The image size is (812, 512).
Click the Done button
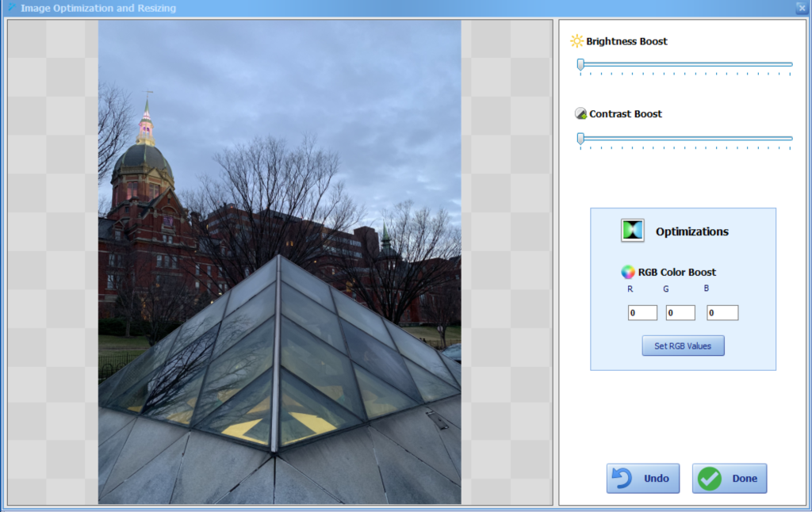click(730, 479)
